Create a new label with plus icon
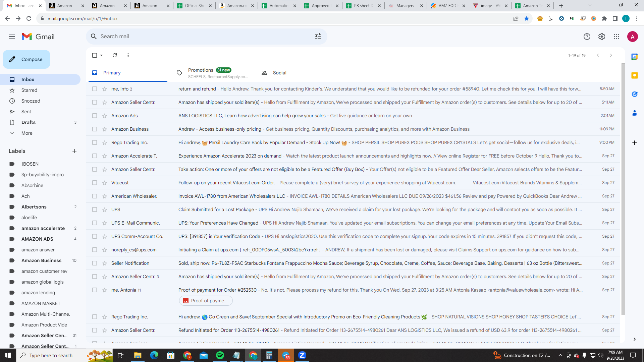 coord(74,151)
